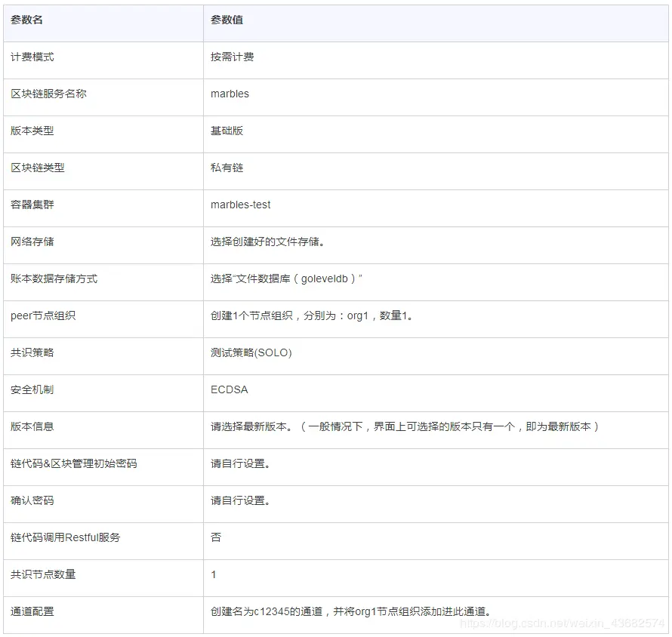Click the 版本信息 label
The image size is (672, 637).
click(32, 426)
